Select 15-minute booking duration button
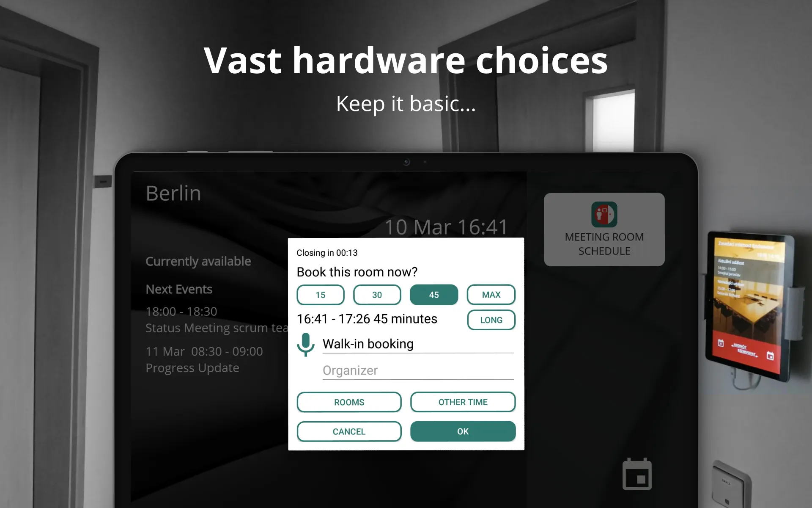The image size is (812, 508). pyautogui.click(x=320, y=294)
